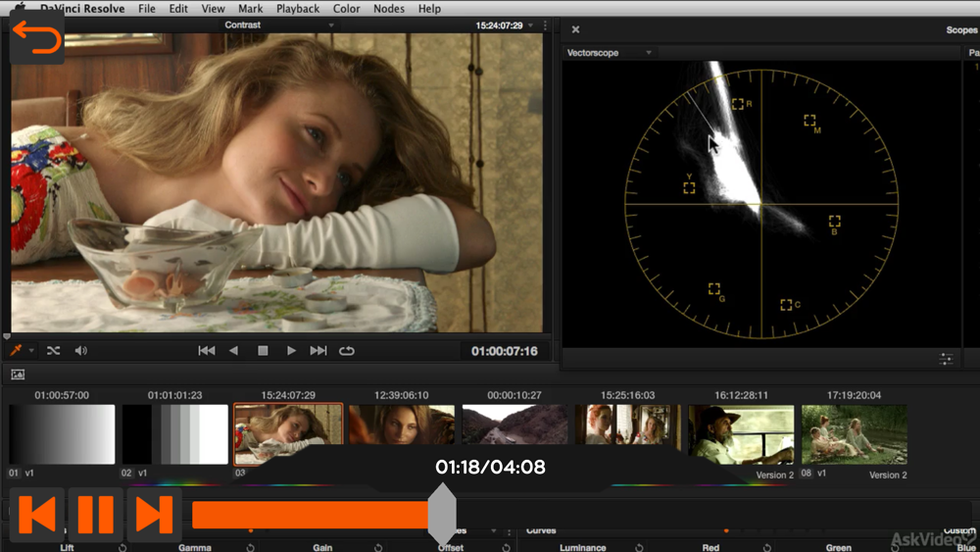
Task: Open the Help menu
Action: 429,9
